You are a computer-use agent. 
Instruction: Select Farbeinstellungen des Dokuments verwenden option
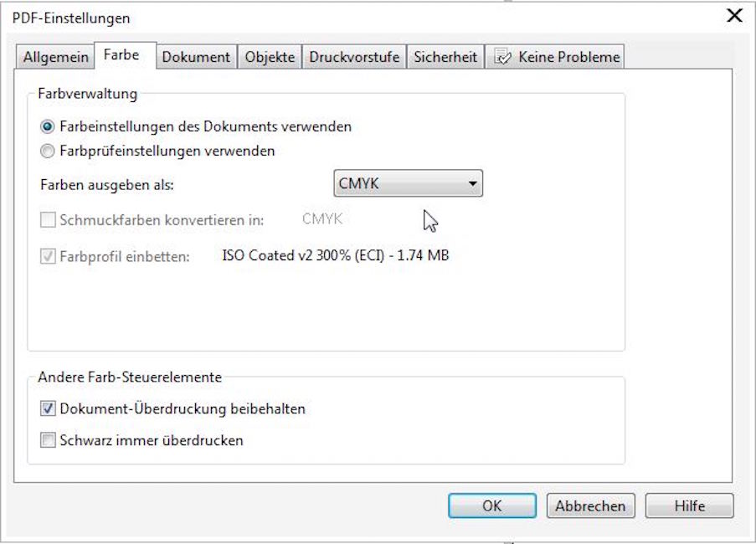pos(47,126)
